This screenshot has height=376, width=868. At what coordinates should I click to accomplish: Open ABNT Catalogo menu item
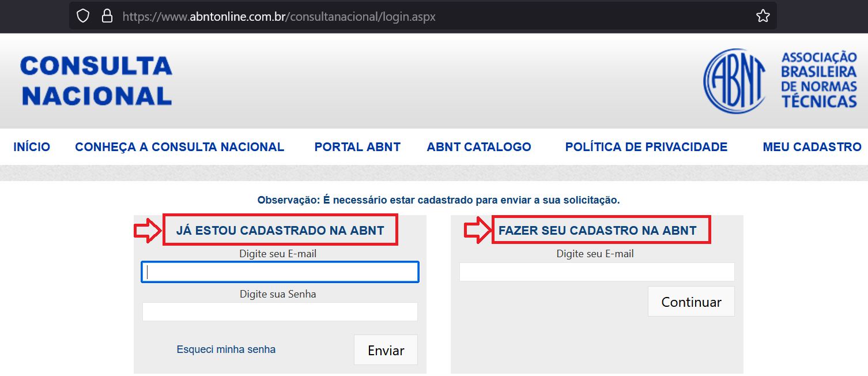479,147
